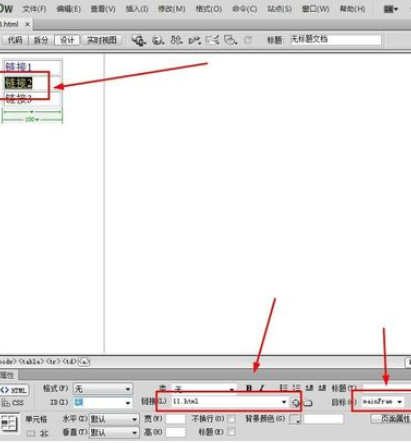Enable the 标题(E) header cell checkbox

[231, 432]
